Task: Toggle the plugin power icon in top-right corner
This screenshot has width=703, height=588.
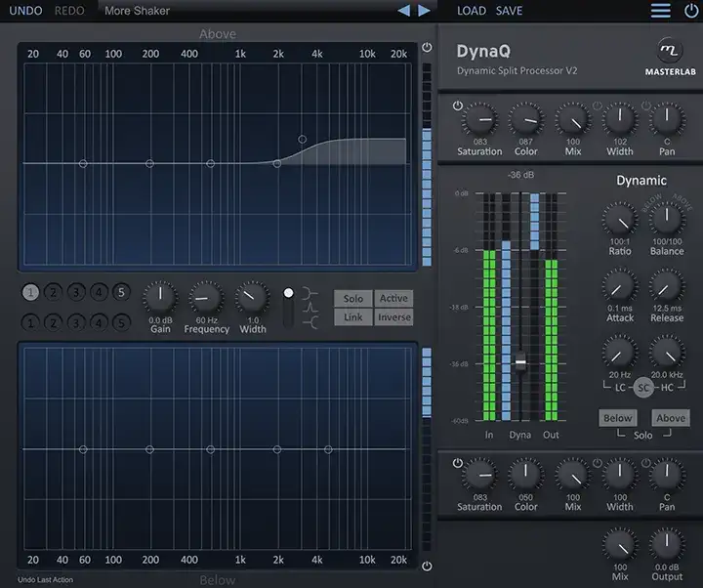Action: point(691,11)
